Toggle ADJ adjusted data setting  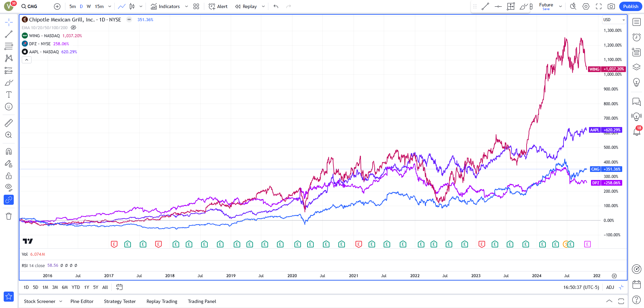(610, 287)
